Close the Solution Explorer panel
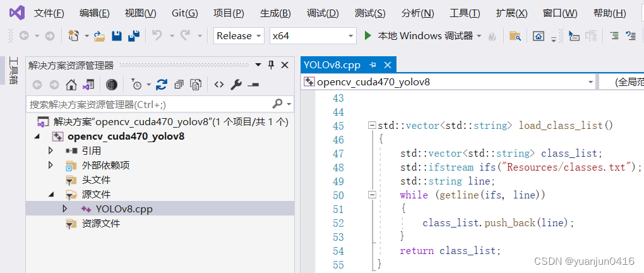The width and height of the screenshot is (644, 273). (285, 65)
